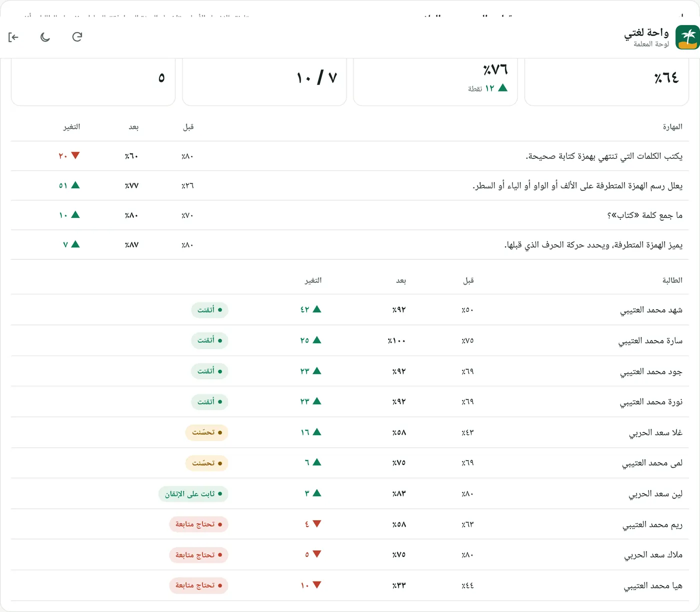Image resolution: width=700 pixels, height=612 pixels.
Task: Click red down arrow beside ٢٠ change
Action: point(75,155)
